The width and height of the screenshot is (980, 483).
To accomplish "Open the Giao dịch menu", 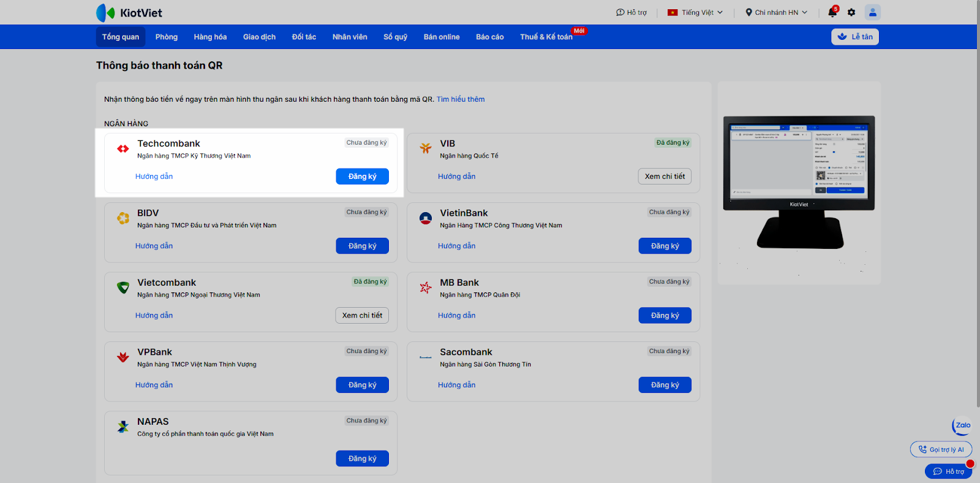I will pos(259,37).
